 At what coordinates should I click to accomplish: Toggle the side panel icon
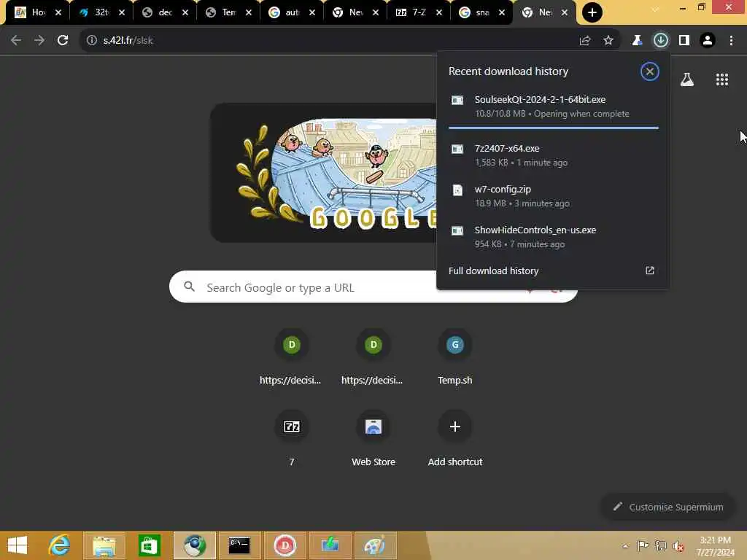click(x=684, y=41)
